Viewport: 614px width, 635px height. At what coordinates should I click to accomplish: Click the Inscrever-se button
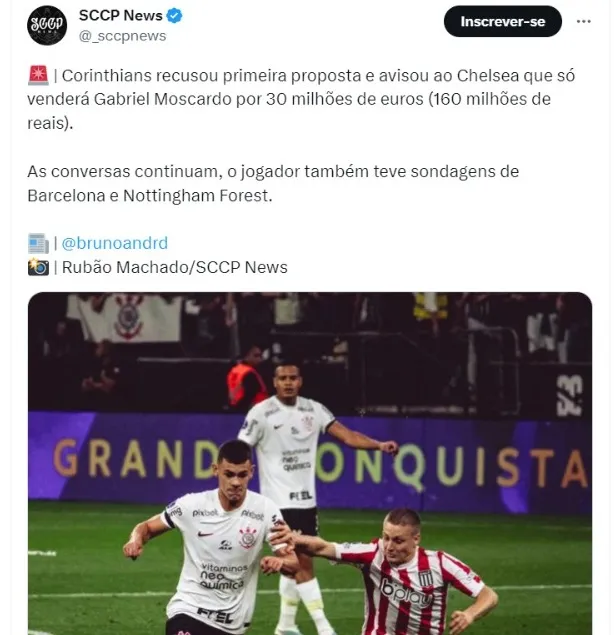pyautogui.click(x=503, y=21)
